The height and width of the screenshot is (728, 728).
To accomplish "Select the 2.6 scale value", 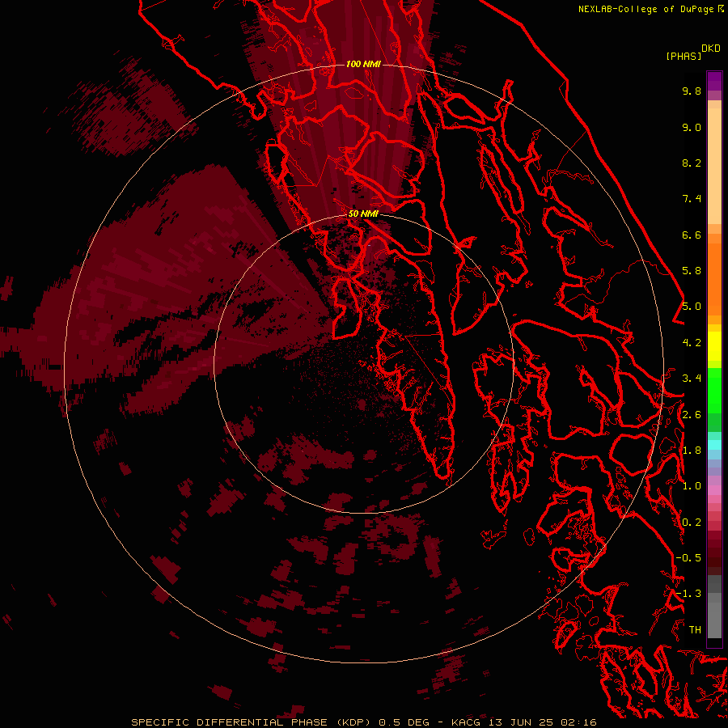I will [692, 415].
